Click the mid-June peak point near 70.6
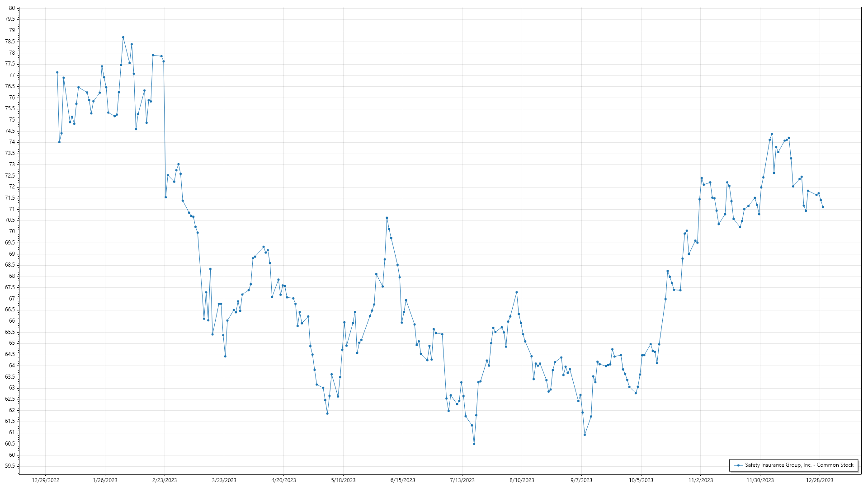Image resolution: width=868 pixels, height=488 pixels. click(x=387, y=218)
